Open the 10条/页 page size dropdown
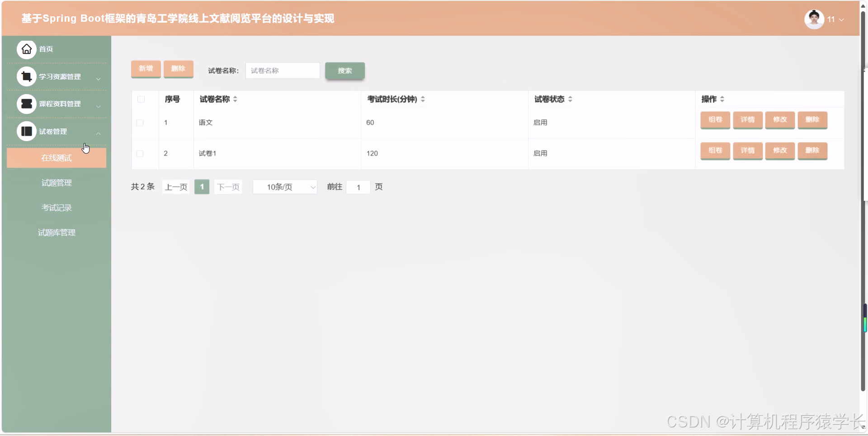Screen dimensions: 868x436 [285, 187]
